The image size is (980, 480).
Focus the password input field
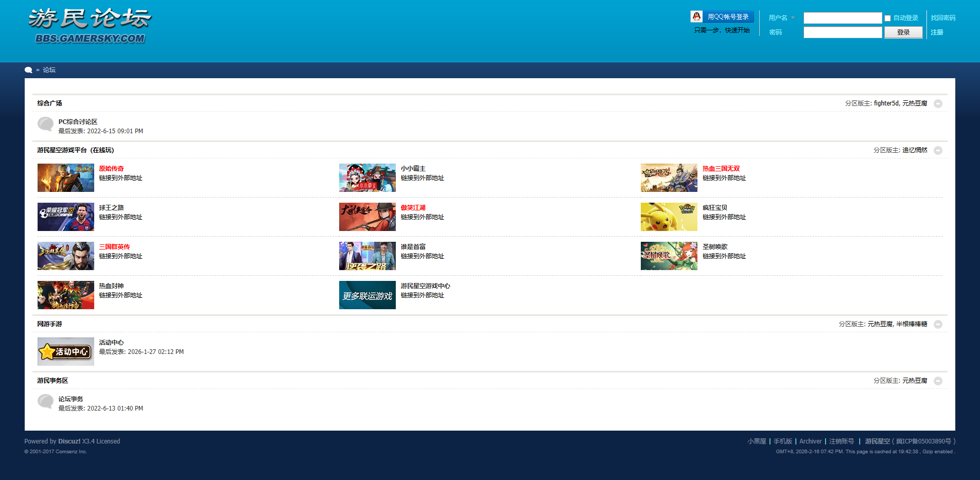843,32
